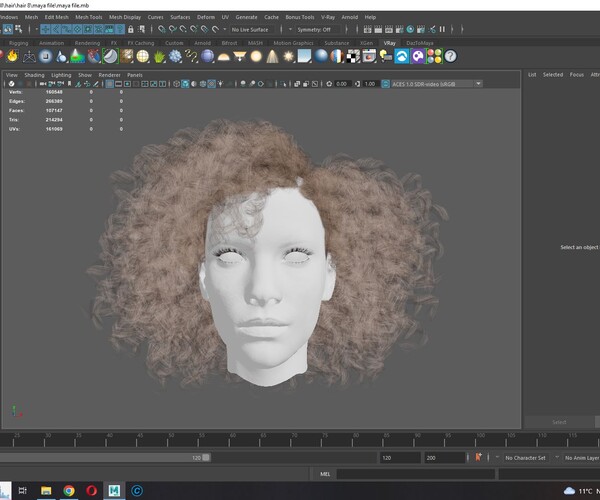The height and width of the screenshot is (500, 600).
Task: Open Google Chrome from the taskbar
Action: (x=69, y=490)
